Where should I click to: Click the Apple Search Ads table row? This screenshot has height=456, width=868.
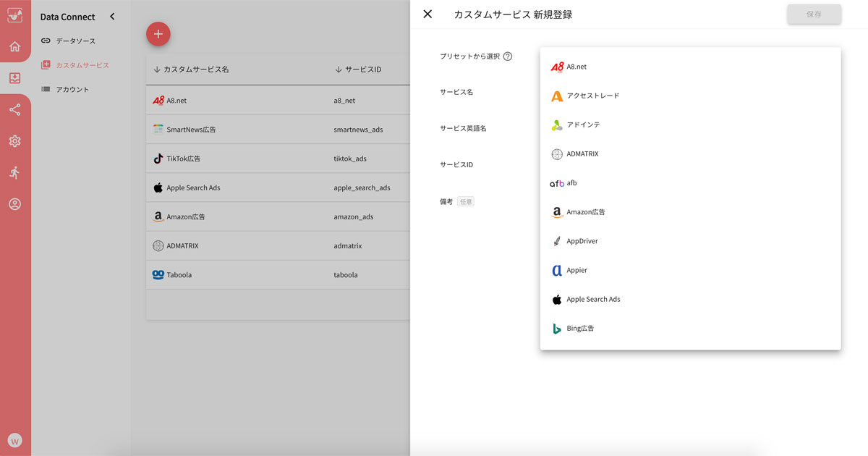278,187
